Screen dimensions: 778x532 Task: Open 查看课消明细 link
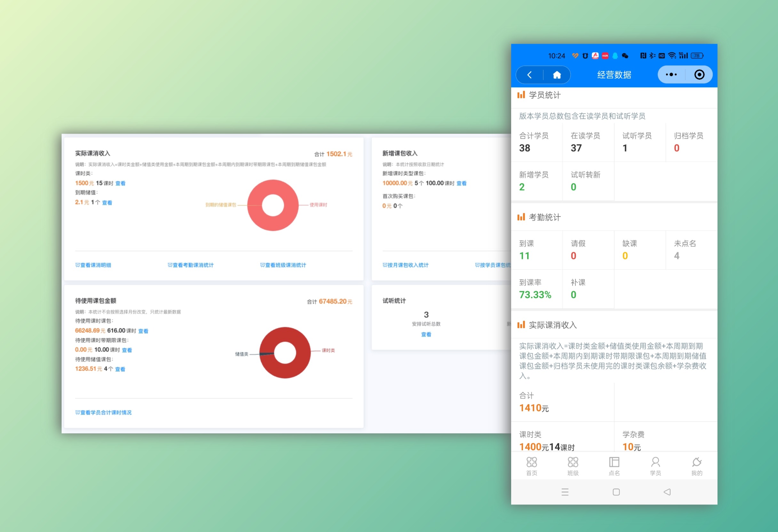94,265
